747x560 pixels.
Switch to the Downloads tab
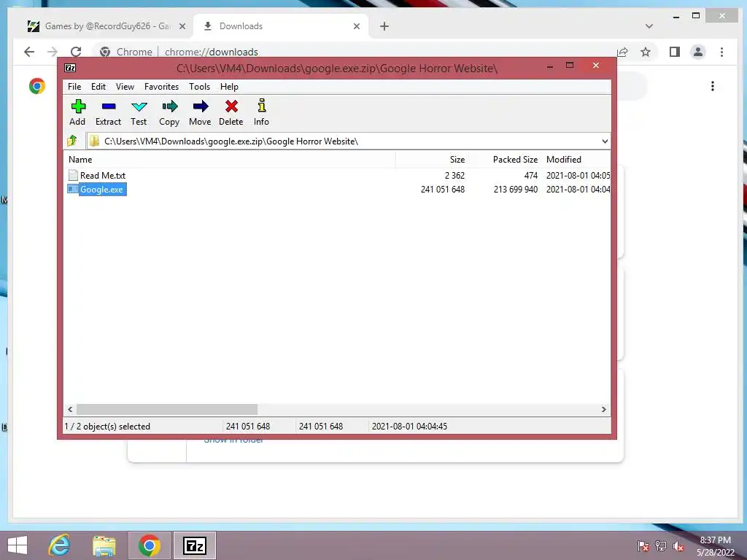(281, 26)
